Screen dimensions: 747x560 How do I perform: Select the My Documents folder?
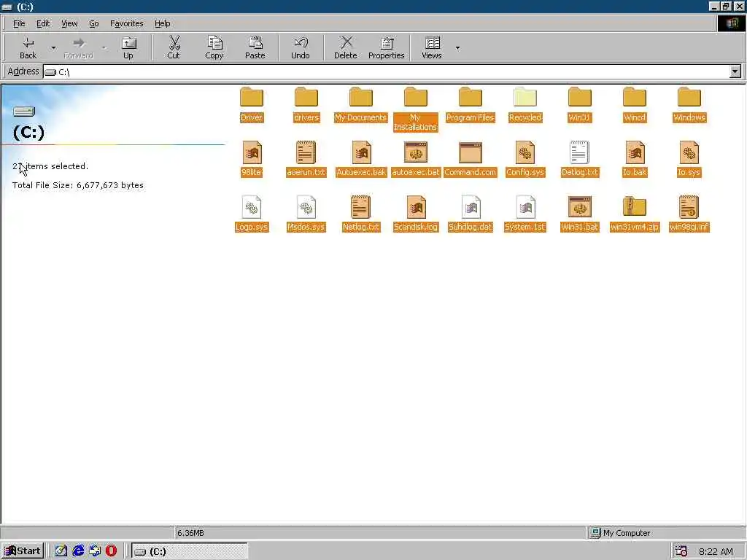(x=360, y=105)
